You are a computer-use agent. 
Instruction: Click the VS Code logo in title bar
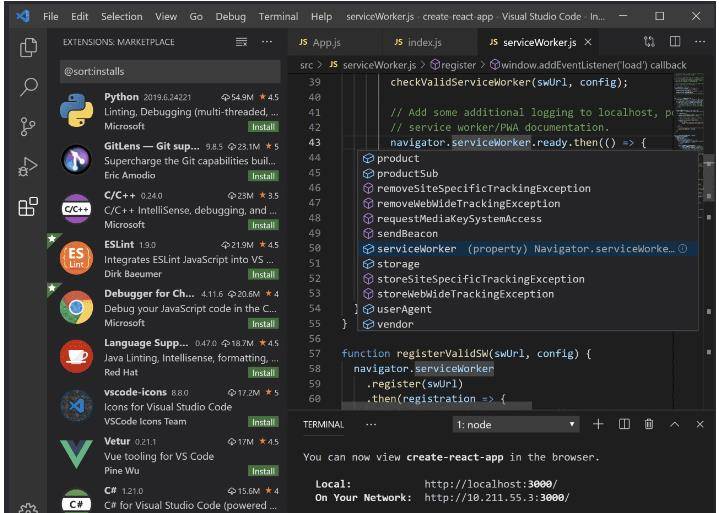(x=23, y=17)
